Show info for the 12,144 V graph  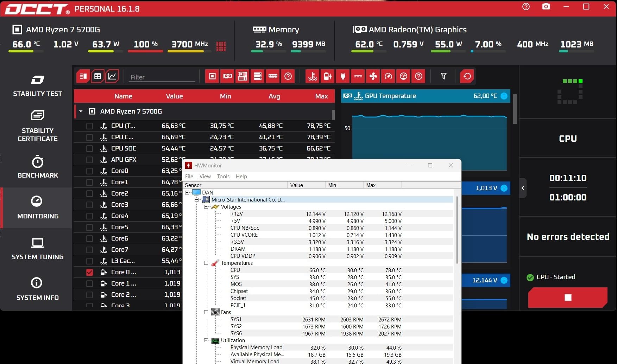[x=504, y=280]
